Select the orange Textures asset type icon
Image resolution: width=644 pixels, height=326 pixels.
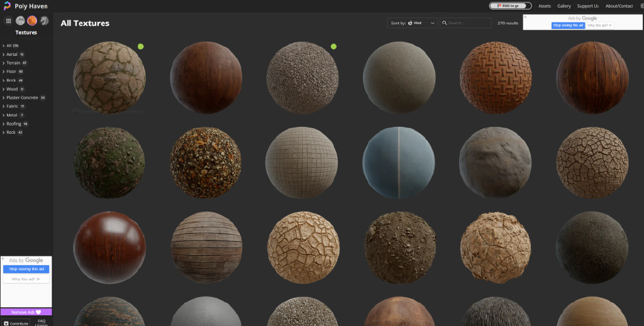(31, 21)
